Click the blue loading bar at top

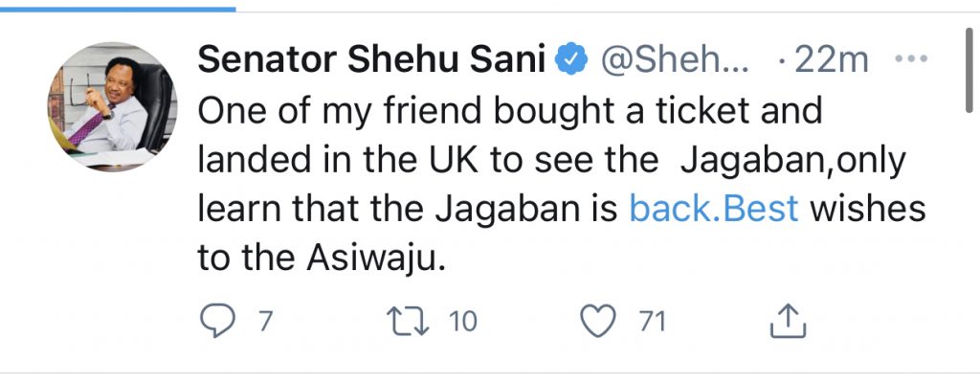(x=117, y=8)
